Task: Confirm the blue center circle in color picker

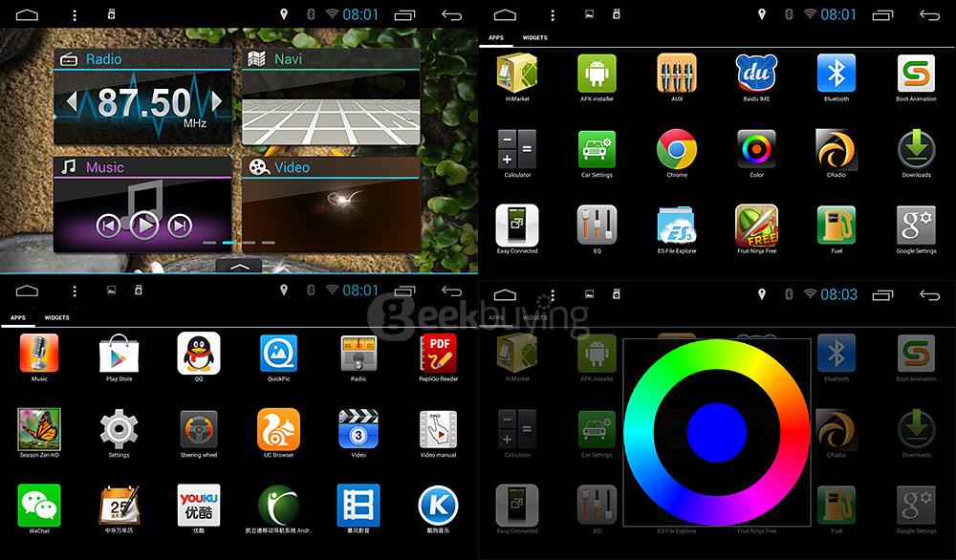Action: tap(717, 432)
